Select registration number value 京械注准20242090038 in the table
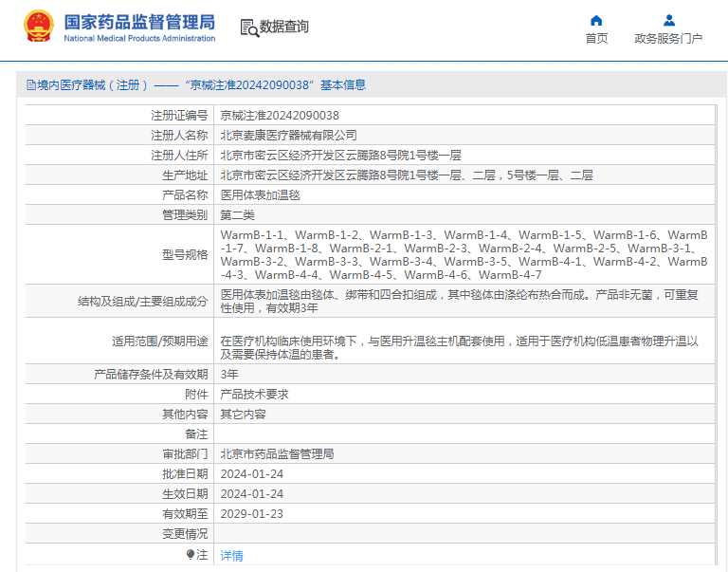 (280, 115)
